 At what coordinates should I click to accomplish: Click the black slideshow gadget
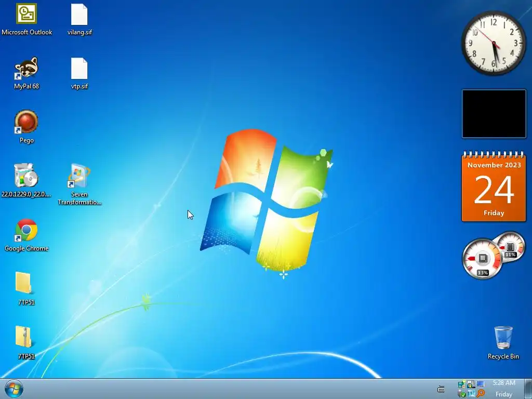pyautogui.click(x=494, y=114)
